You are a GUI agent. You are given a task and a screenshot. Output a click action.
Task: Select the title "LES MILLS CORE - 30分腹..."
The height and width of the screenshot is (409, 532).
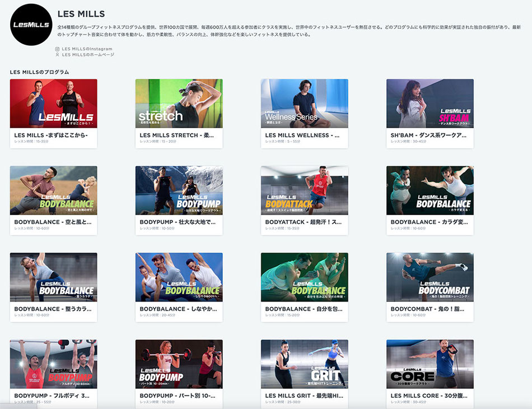(x=429, y=396)
